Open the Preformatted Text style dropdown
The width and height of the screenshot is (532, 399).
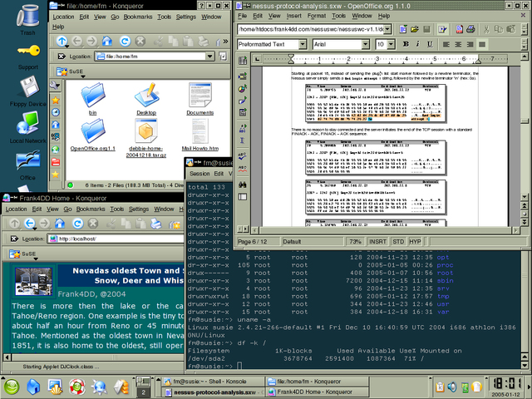tap(303, 44)
